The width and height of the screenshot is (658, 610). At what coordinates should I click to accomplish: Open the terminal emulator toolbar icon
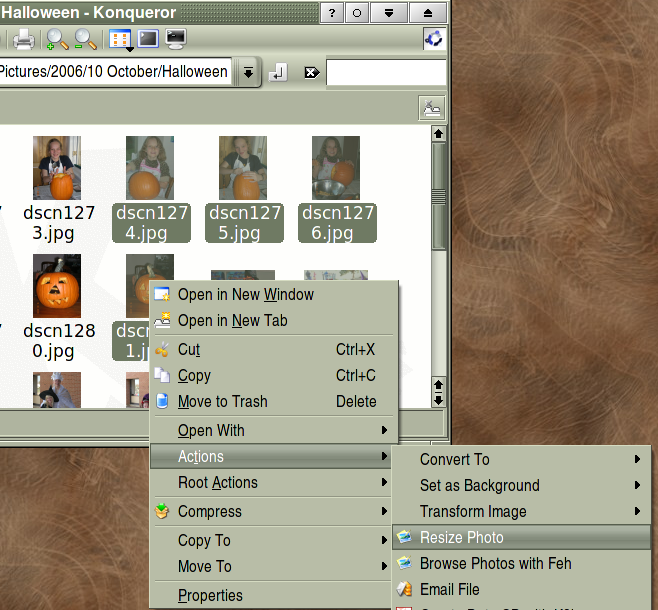coord(175,39)
